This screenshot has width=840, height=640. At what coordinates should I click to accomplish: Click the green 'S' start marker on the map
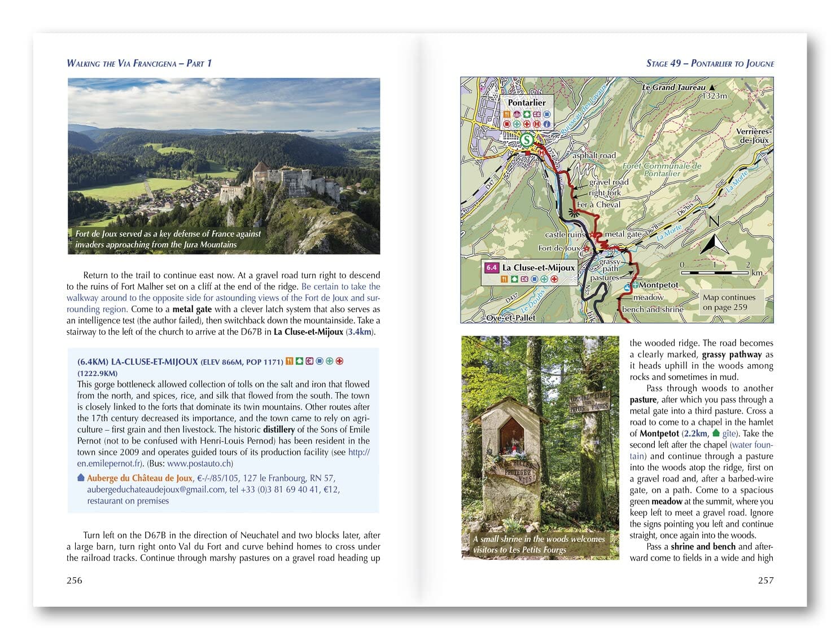(x=527, y=139)
